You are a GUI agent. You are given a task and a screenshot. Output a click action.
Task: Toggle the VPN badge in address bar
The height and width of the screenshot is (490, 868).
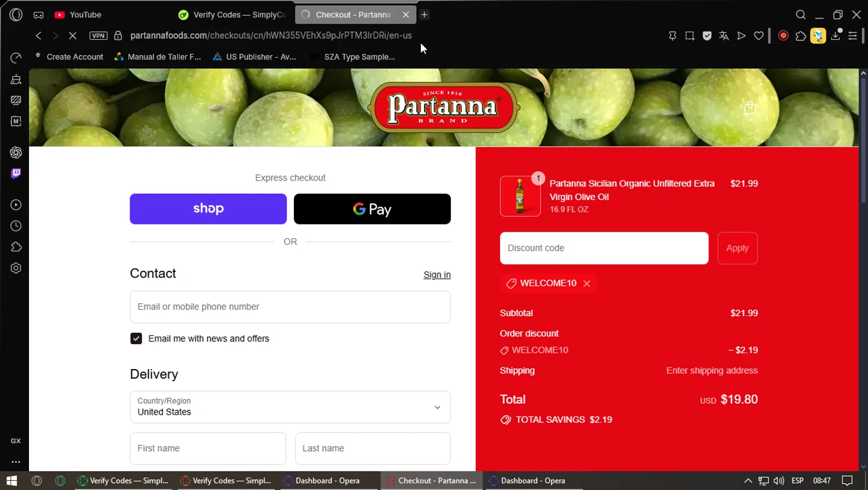[x=98, y=35]
